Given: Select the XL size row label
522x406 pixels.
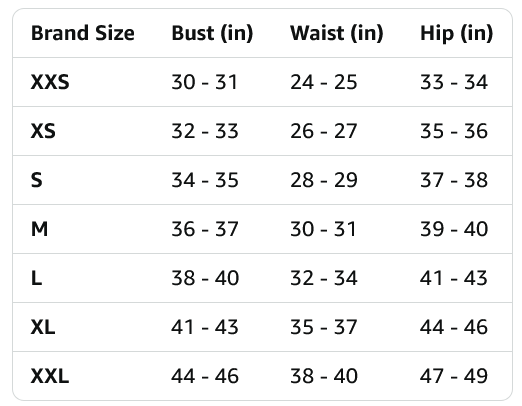Looking at the screenshot, I should (x=43, y=327).
